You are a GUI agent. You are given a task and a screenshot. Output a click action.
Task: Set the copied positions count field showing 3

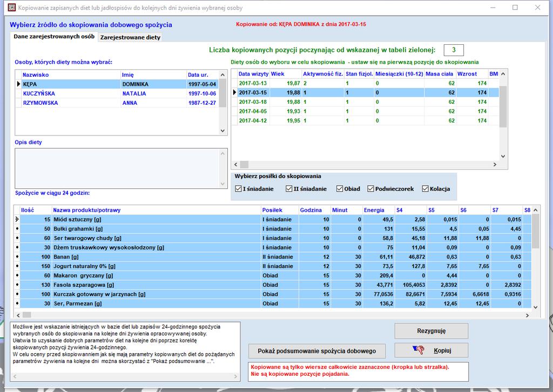[454, 50]
